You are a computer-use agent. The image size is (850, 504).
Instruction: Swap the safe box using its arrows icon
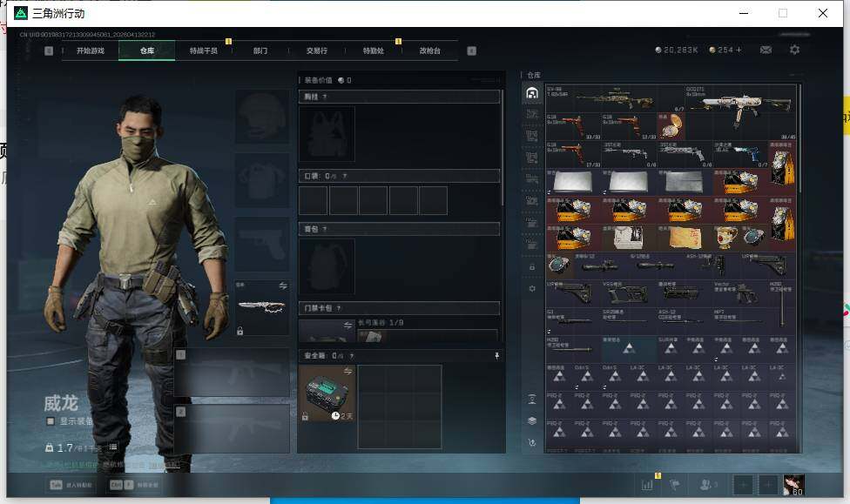click(348, 371)
